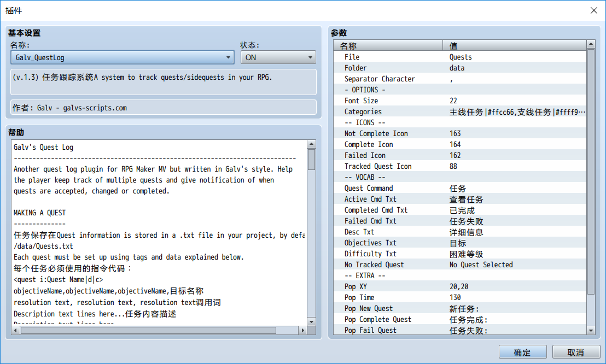Select the Desc Txt parameter row
Screen dimensions: 606x364
pyautogui.click(x=460, y=232)
